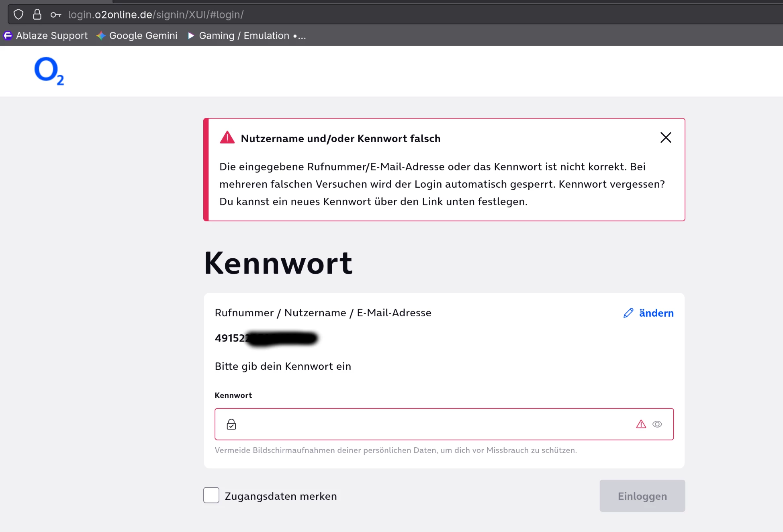This screenshot has width=783, height=532.
Task: Click the ändern link
Action: pyautogui.click(x=656, y=313)
